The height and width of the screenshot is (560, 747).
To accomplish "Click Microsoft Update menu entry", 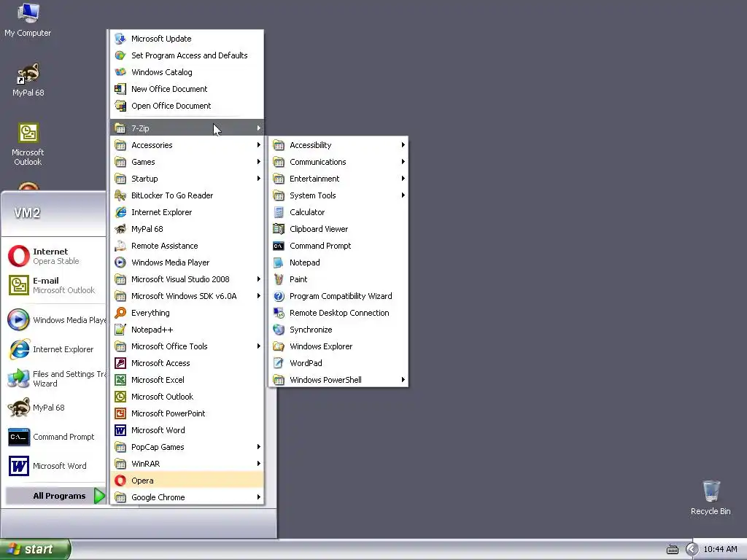I will 187,39.
